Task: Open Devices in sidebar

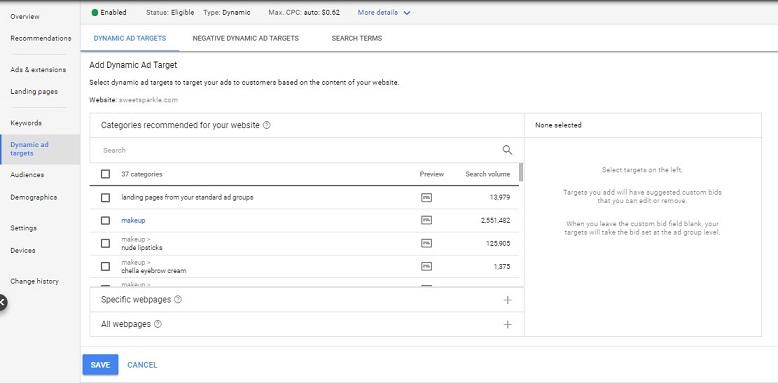Action: coord(23,251)
